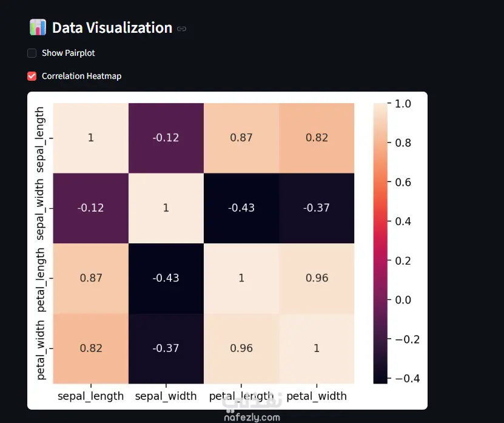Image resolution: width=504 pixels, height=423 pixels.
Task: Click the bar chart emoji icon
Action: (38, 27)
